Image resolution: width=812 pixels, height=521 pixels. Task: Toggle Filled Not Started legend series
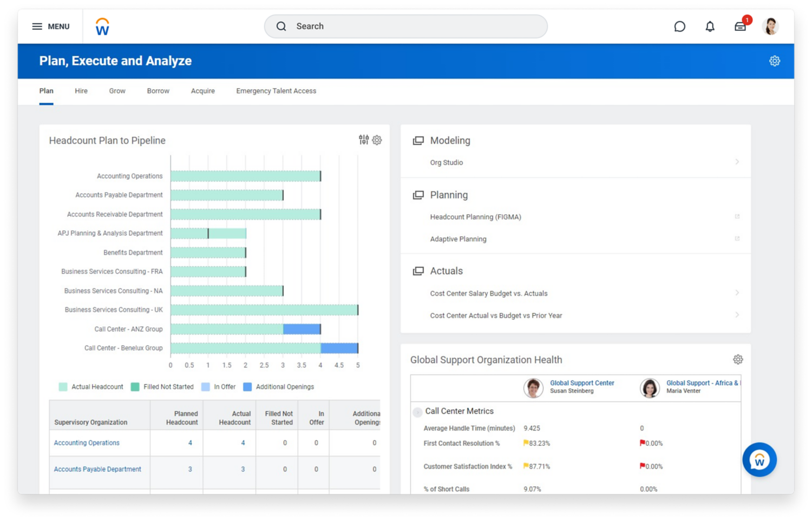[135, 387]
